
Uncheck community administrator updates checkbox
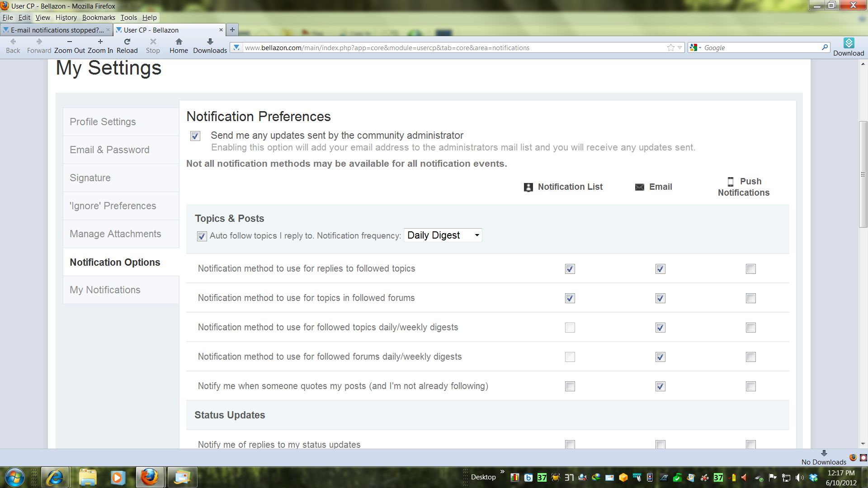tap(195, 136)
